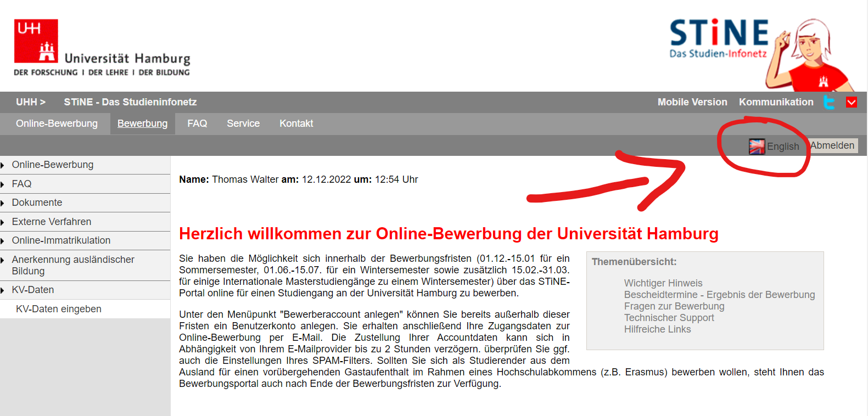Expand arrow beside Anerkennung ausländischer Bildung

point(2,260)
